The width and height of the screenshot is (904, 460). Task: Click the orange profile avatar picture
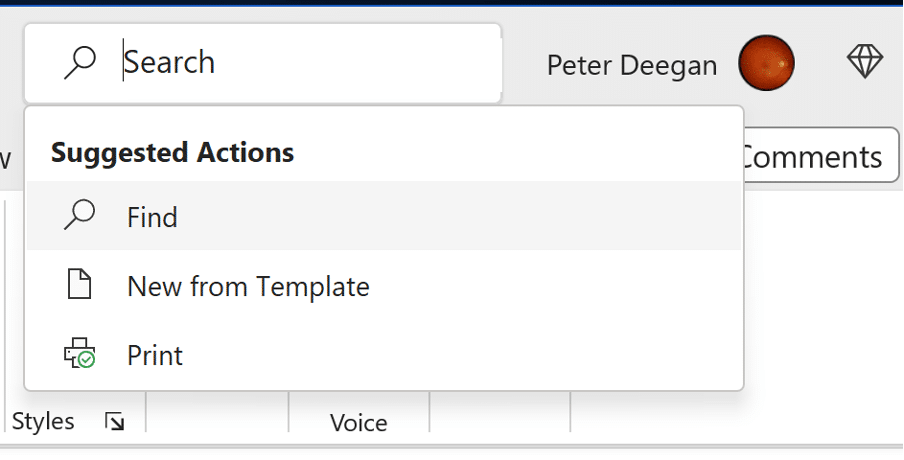coord(766,63)
